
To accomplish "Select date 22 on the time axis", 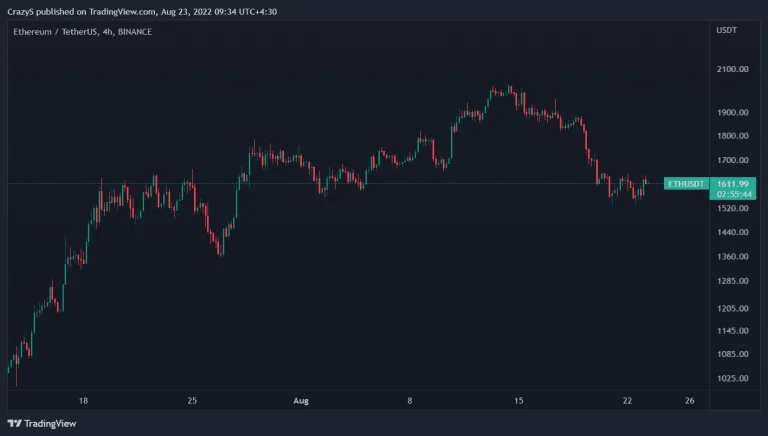I will 627,400.
